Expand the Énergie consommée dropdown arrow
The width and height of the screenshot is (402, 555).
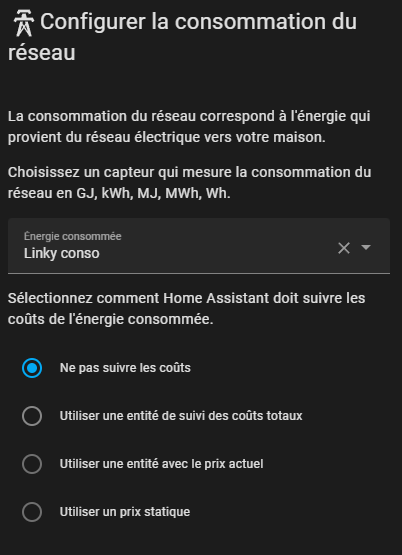(x=366, y=247)
